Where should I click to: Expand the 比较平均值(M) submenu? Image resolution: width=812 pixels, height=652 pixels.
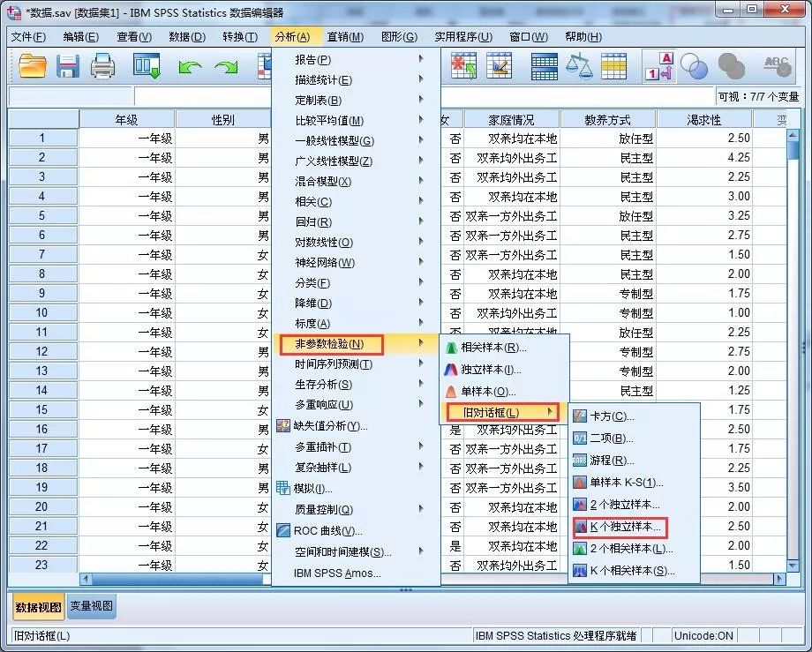point(356,121)
